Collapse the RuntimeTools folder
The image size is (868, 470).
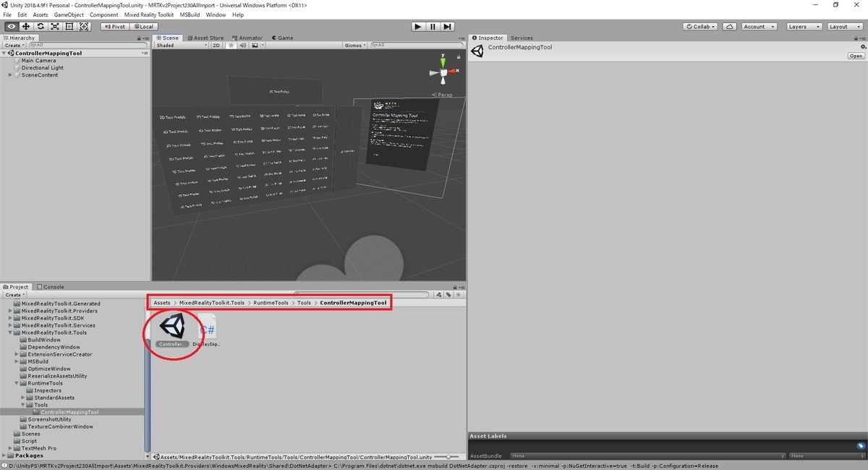(17, 383)
